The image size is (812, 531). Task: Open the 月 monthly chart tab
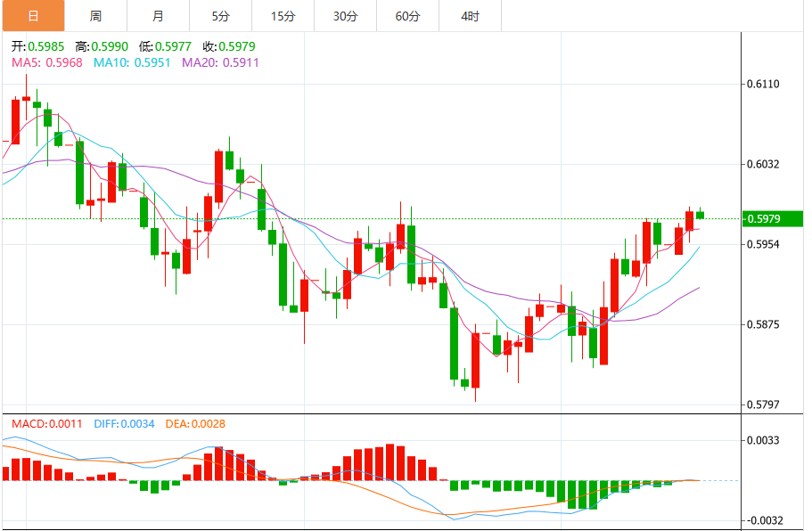coord(158,16)
